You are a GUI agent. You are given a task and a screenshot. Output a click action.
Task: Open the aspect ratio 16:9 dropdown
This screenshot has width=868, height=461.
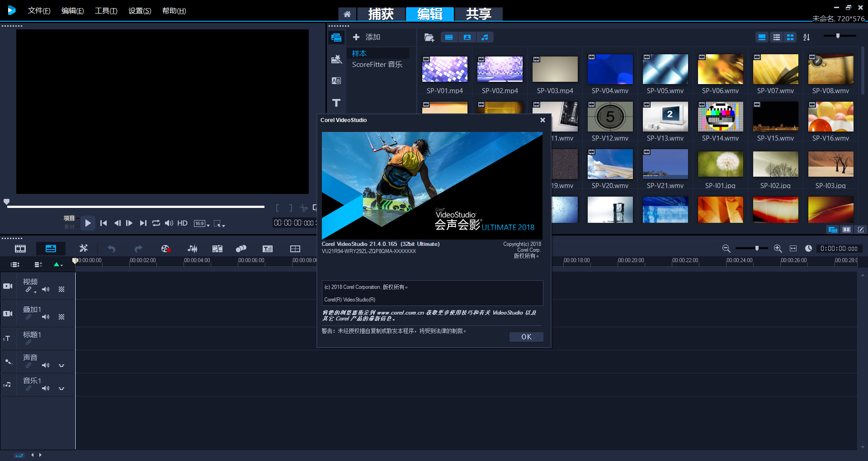click(202, 223)
